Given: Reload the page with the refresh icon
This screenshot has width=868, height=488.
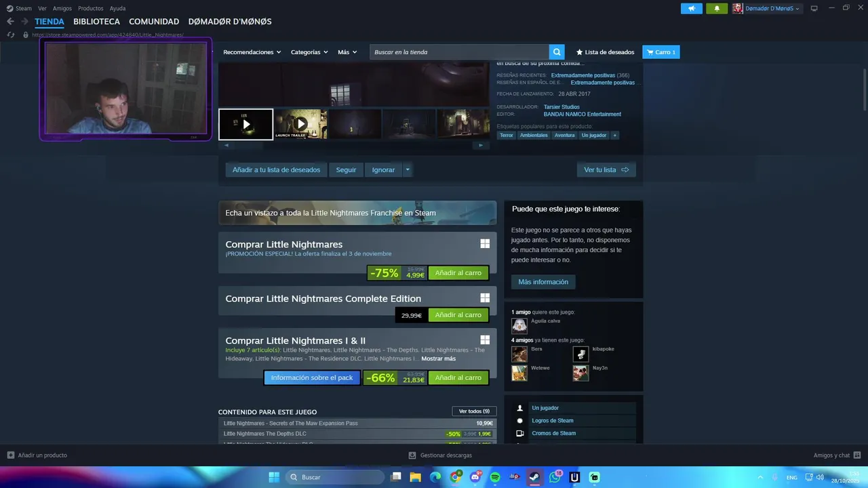Looking at the screenshot, I should coord(11,35).
